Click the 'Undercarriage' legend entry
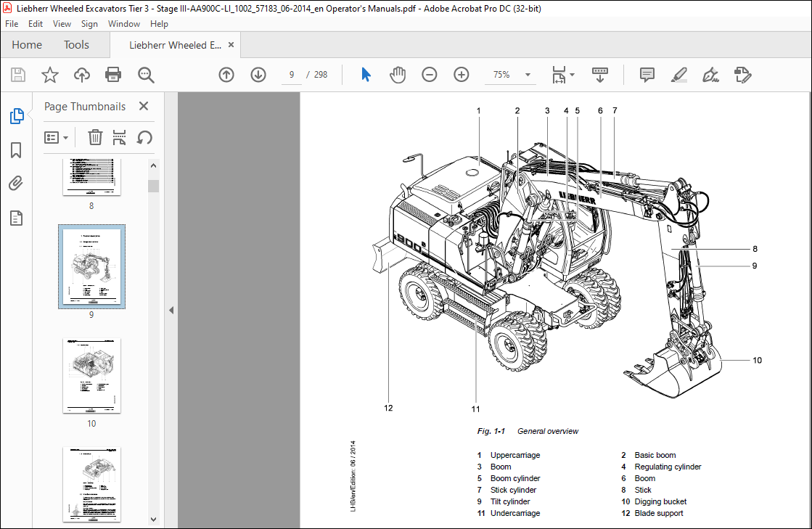Screen dimensions: 812x529 [x=515, y=513]
